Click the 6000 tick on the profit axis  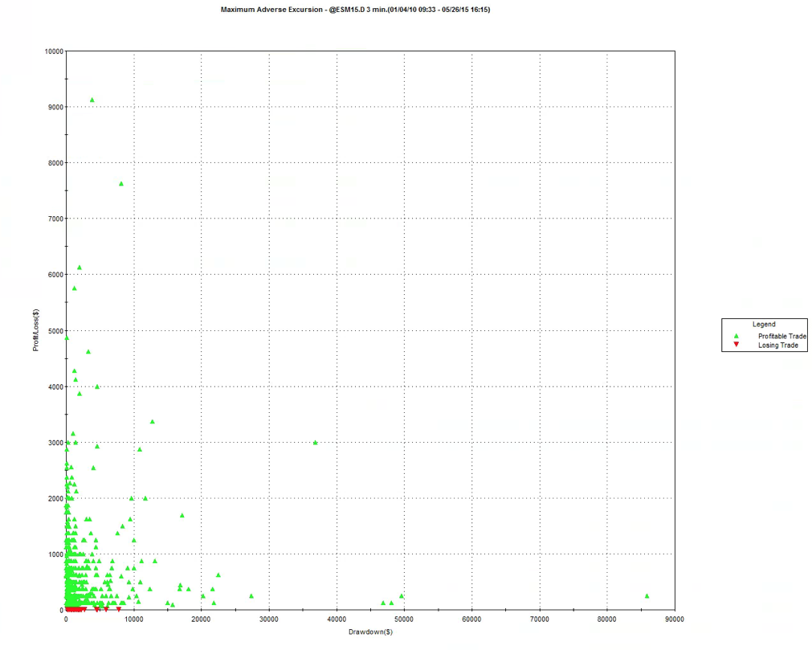[55, 275]
